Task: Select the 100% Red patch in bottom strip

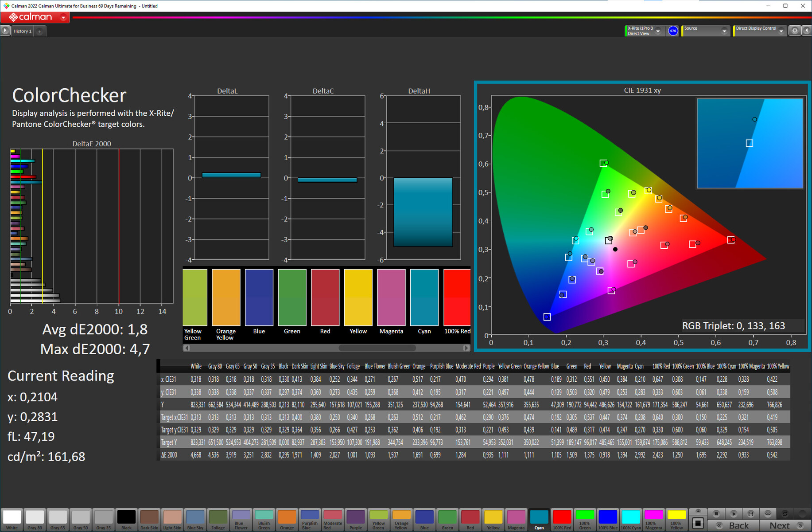Action: [562, 520]
